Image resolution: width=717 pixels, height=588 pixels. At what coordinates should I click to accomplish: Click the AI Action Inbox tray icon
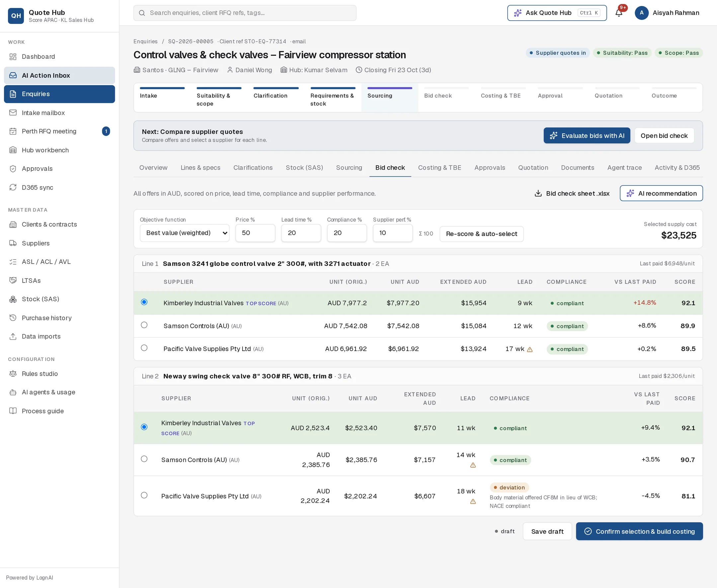(13, 75)
